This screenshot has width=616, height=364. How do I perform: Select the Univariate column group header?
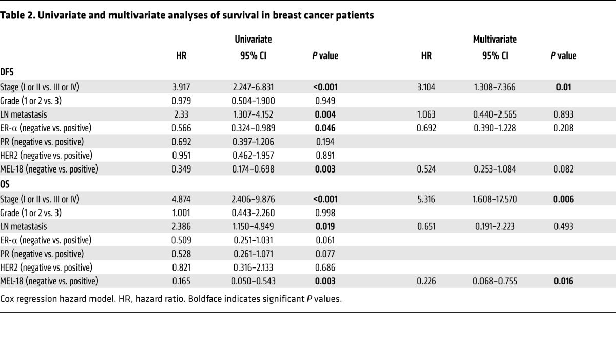253,39
